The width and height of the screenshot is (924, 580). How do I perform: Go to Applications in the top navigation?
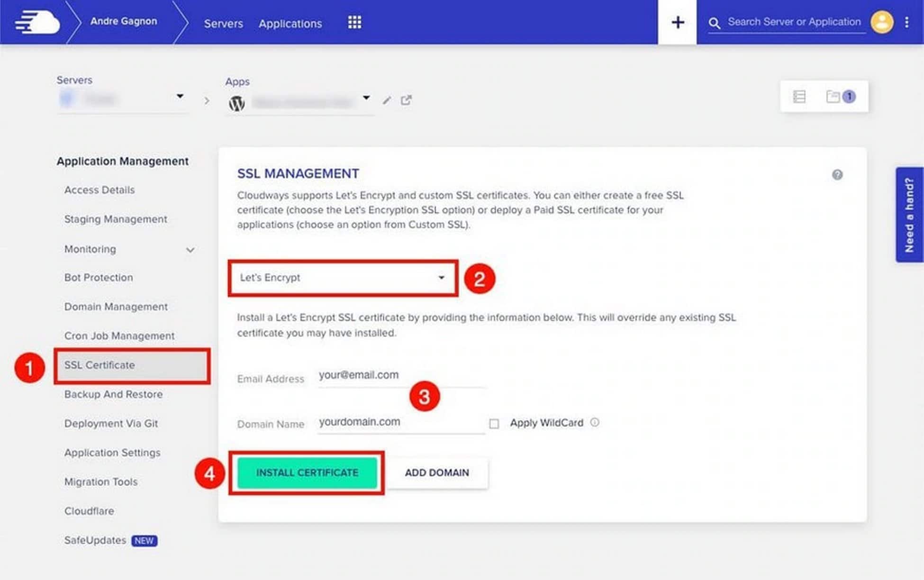[290, 23]
